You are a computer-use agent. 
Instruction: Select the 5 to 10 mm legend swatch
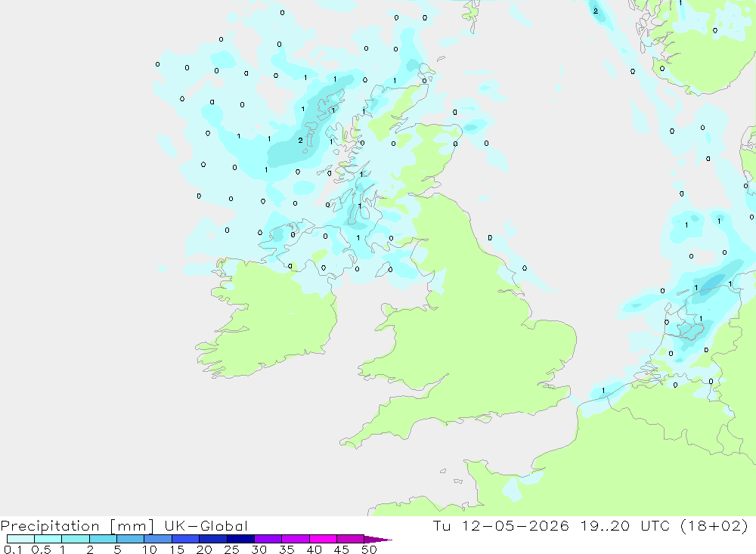point(130,539)
